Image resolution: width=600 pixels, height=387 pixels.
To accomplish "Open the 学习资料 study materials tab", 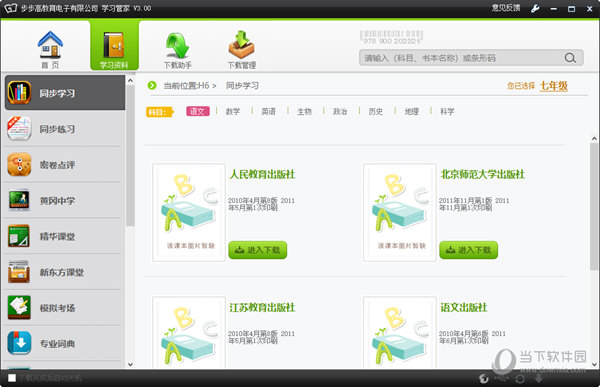I will 114,45.
